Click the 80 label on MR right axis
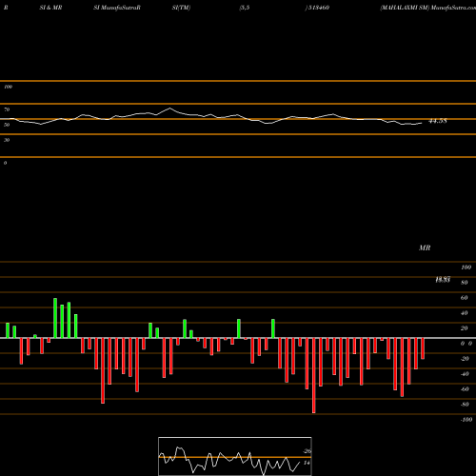Viewport: 476px width, 476px height. point(465,283)
